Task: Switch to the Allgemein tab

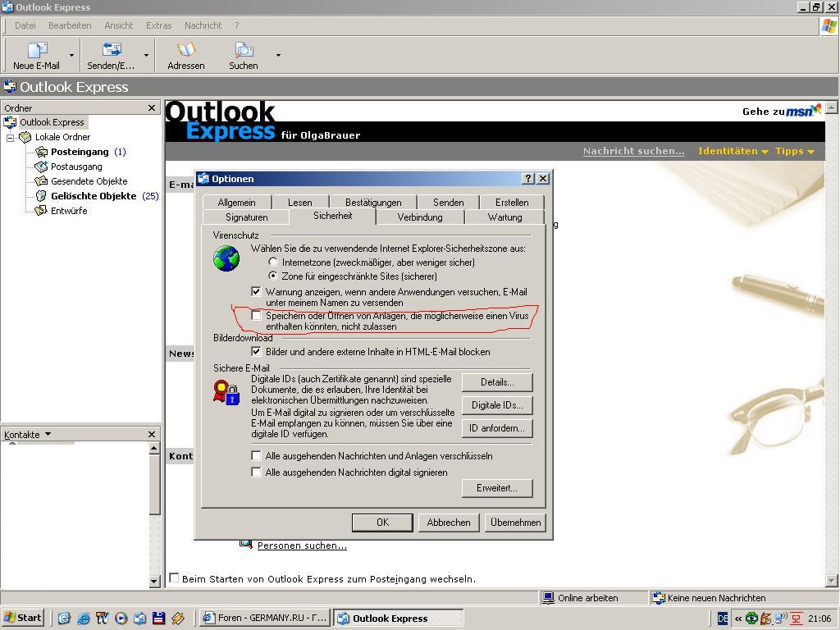Action: [237, 202]
